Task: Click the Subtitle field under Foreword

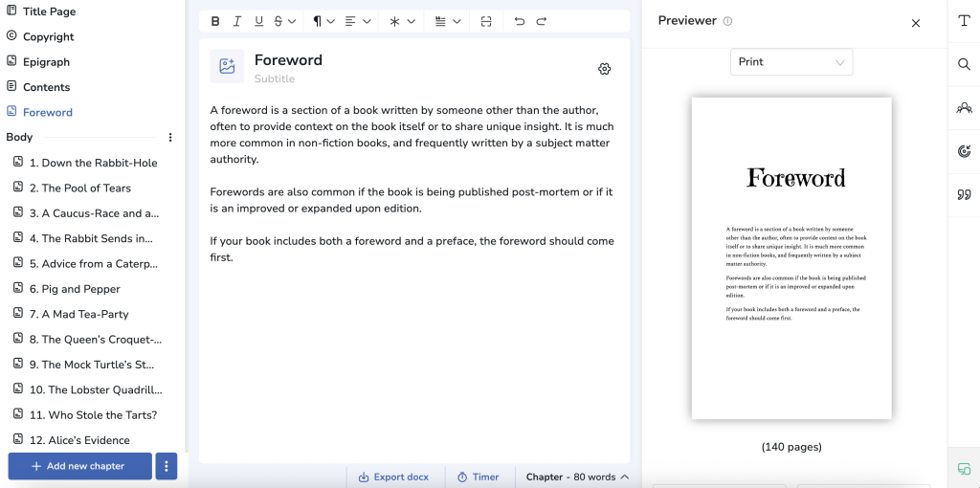Action: pos(275,79)
